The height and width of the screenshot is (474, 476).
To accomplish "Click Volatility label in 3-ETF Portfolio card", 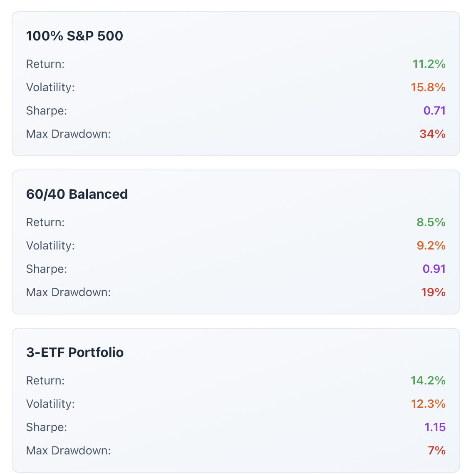I will coord(50,404).
